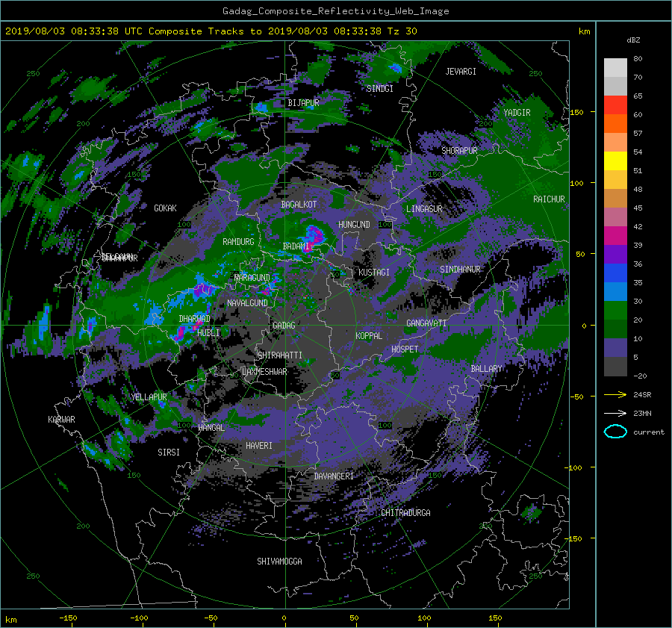Click the 45 dBZ value in legend
The image size is (672, 628).
point(638,208)
